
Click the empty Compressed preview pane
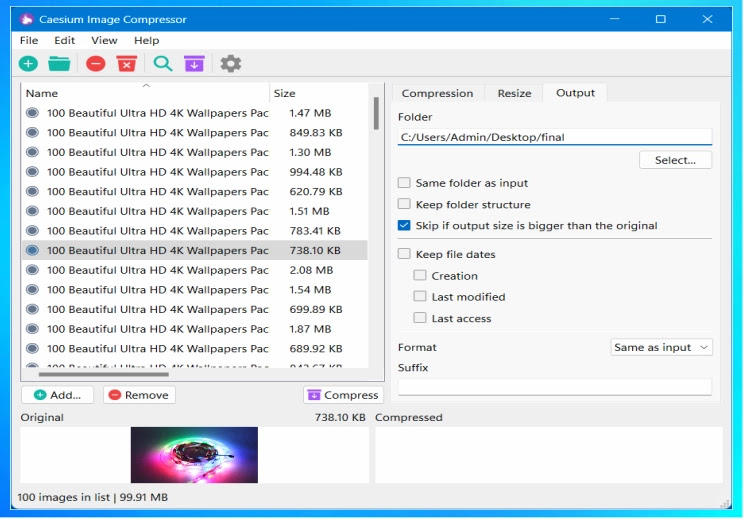(x=549, y=455)
